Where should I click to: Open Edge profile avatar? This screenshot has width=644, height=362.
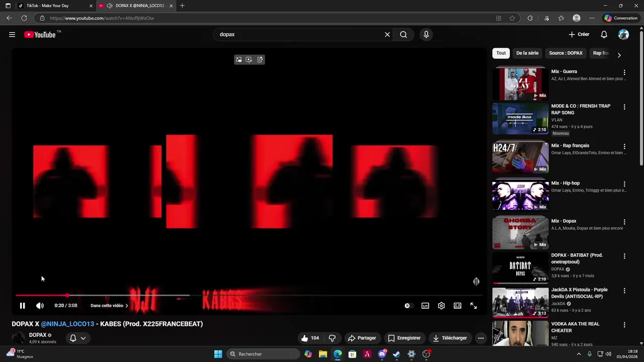[x=577, y=18]
